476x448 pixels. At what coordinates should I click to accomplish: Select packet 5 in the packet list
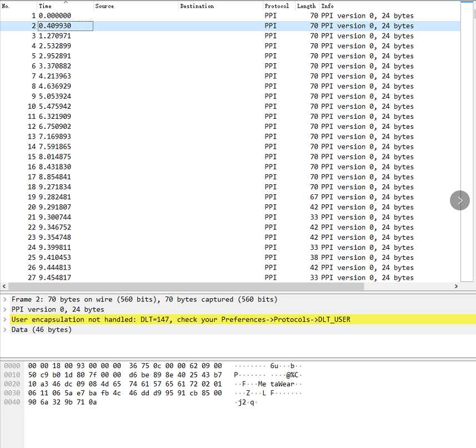pyautogui.click(x=167, y=56)
